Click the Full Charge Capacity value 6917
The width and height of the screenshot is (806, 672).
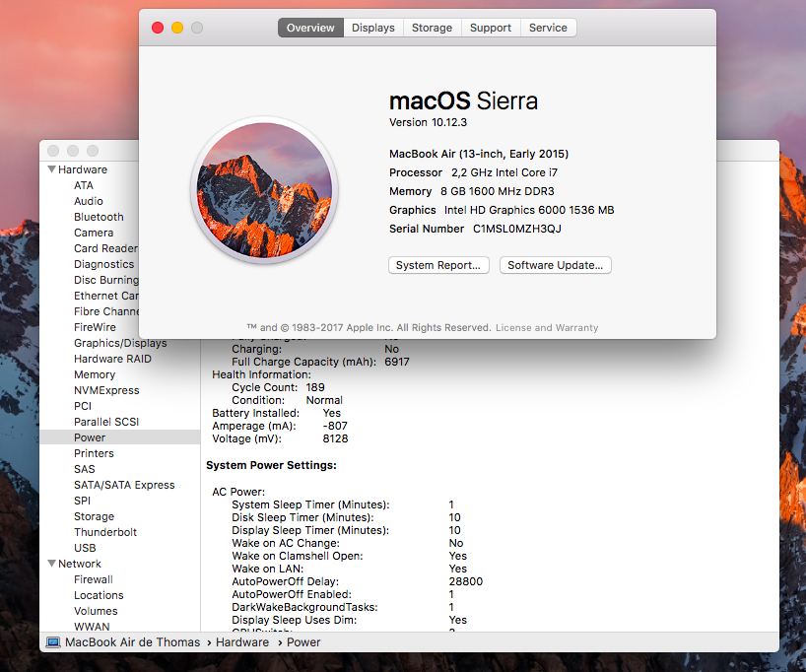click(397, 362)
